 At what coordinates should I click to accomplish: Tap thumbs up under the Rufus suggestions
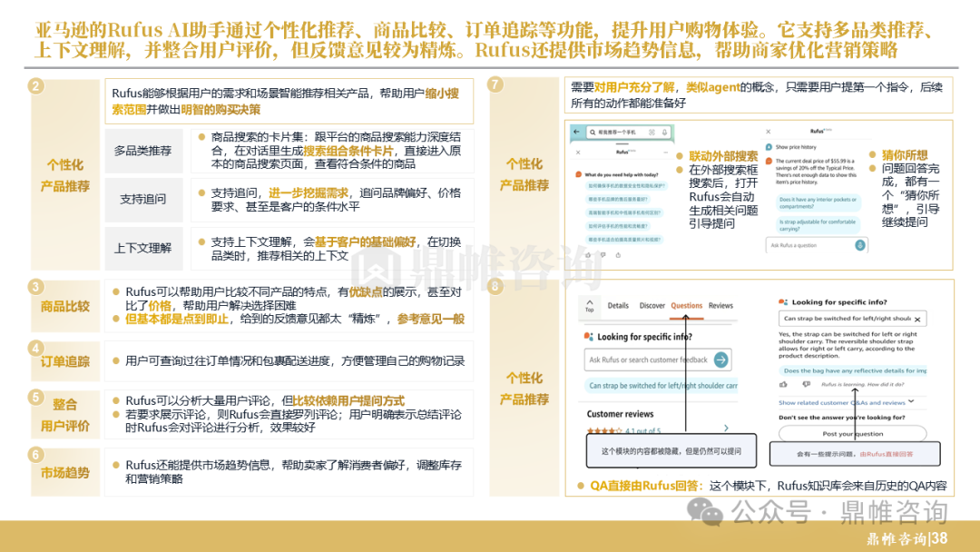[588, 254]
